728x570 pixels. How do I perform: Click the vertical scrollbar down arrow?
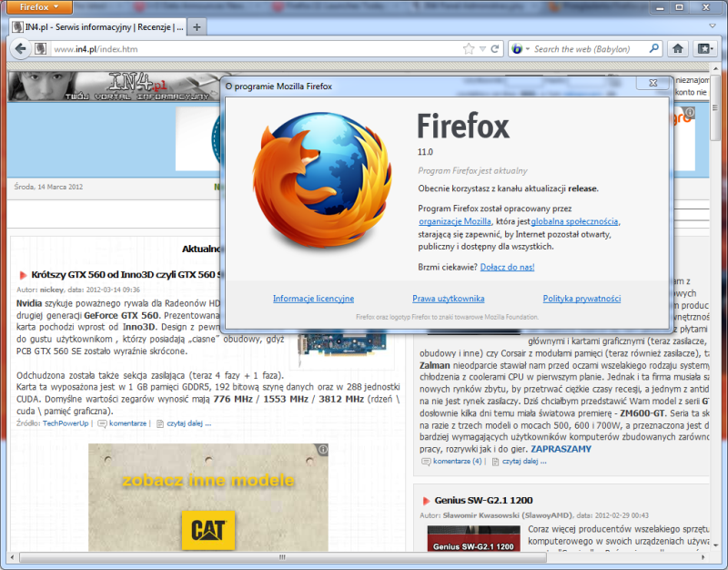[715, 545]
